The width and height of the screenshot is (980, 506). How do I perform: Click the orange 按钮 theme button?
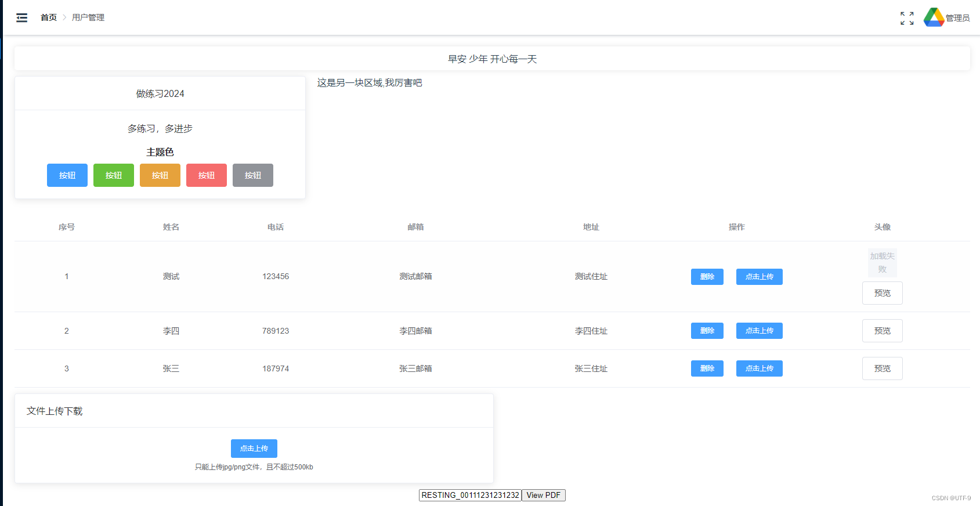click(160, 175)
